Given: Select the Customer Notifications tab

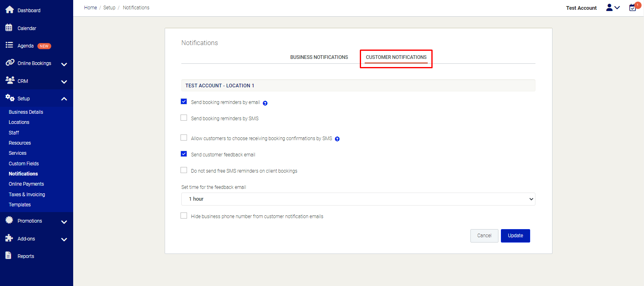Looking at the screenshot, I should coord(396,57).
